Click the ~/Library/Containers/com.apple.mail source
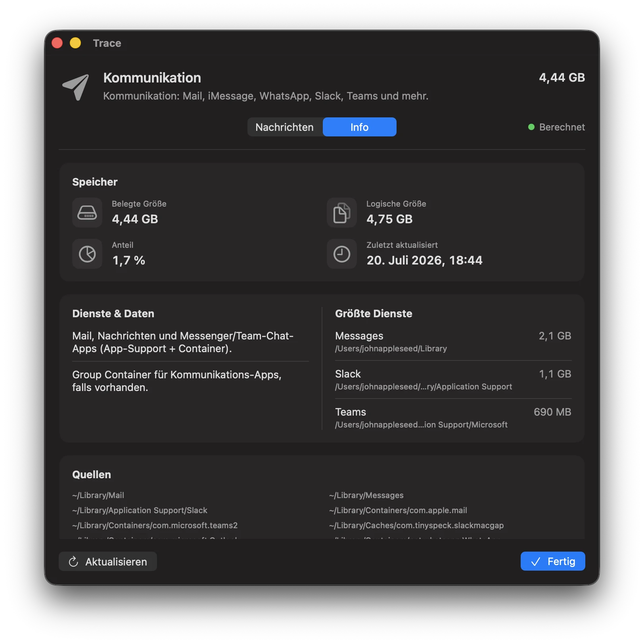The image size is (644, 644). coord(398,510)
